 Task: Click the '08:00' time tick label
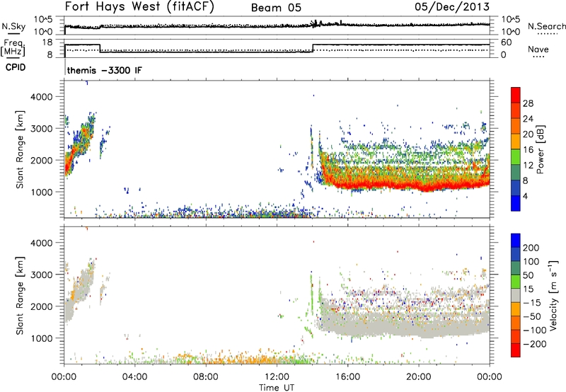205,377
